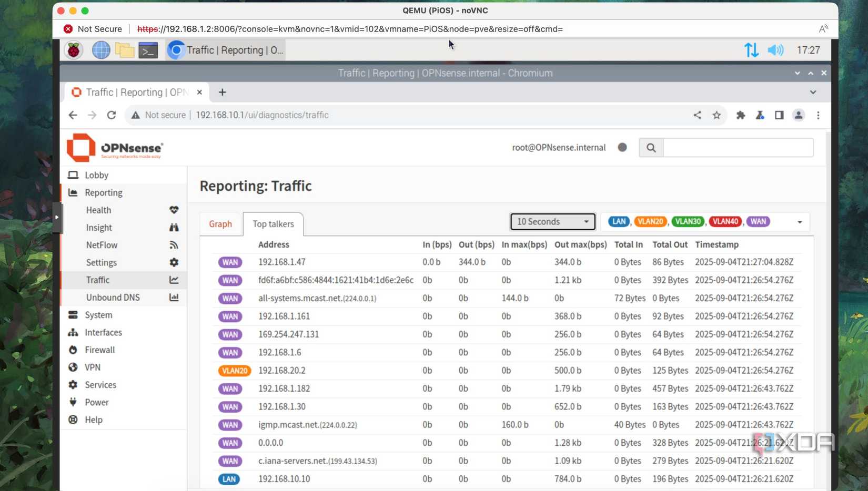868x491 pixels.
Task: Close the Traffic Reporting browser tab
Action: [199, 93]
